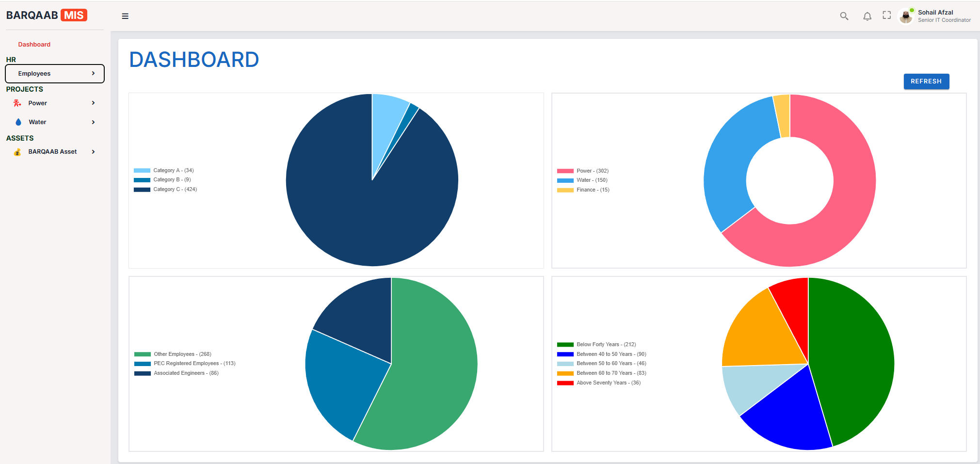Toggle Associated Engineers legend swatch
The image size is (980, 464).
click(x=143, y=373)
